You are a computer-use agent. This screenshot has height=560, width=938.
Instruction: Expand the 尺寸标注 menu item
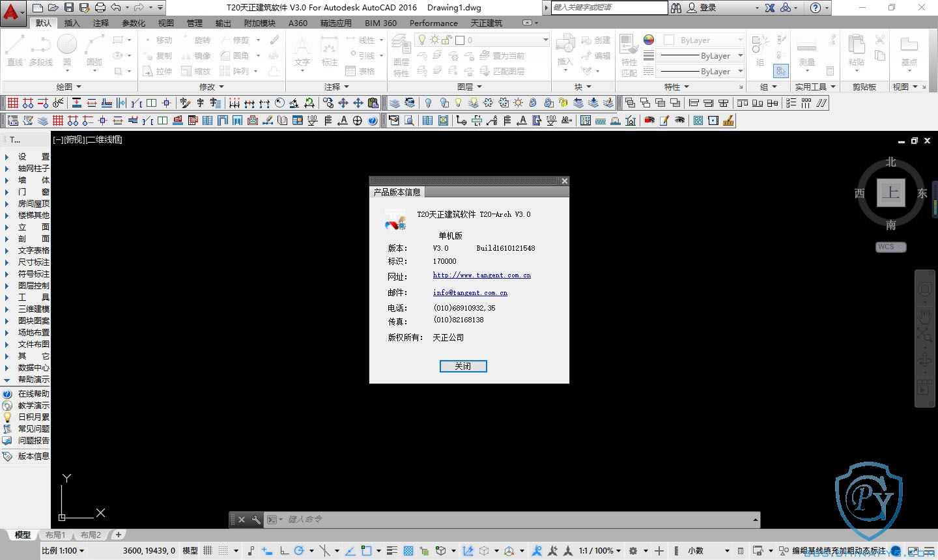[26, 262]
